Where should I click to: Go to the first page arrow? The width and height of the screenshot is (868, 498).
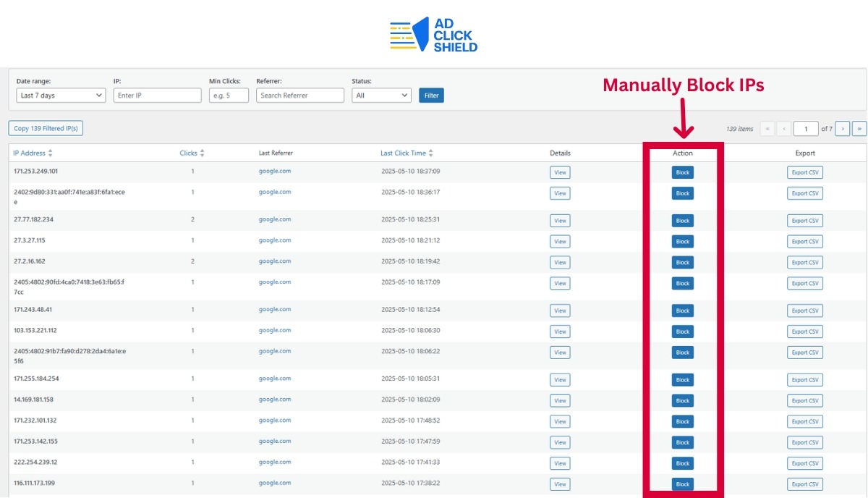[x=767, y=128]
